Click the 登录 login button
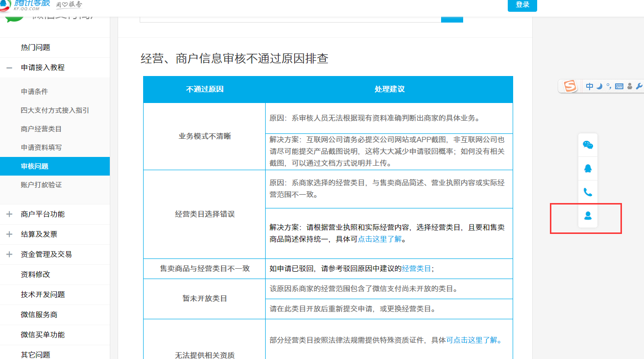Image resolution: width=644 pixels, height=359 pixels. click(522, 5)
